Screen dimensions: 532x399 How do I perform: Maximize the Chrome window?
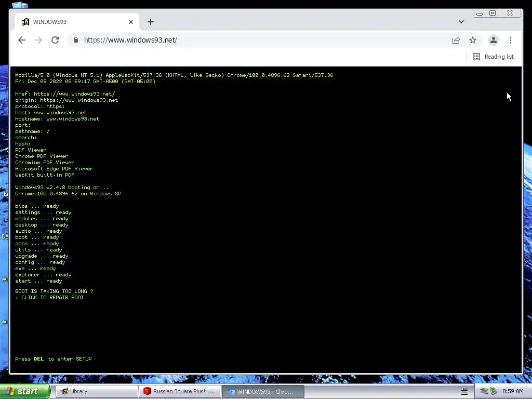pyautogui.click(x=493, y=13)
